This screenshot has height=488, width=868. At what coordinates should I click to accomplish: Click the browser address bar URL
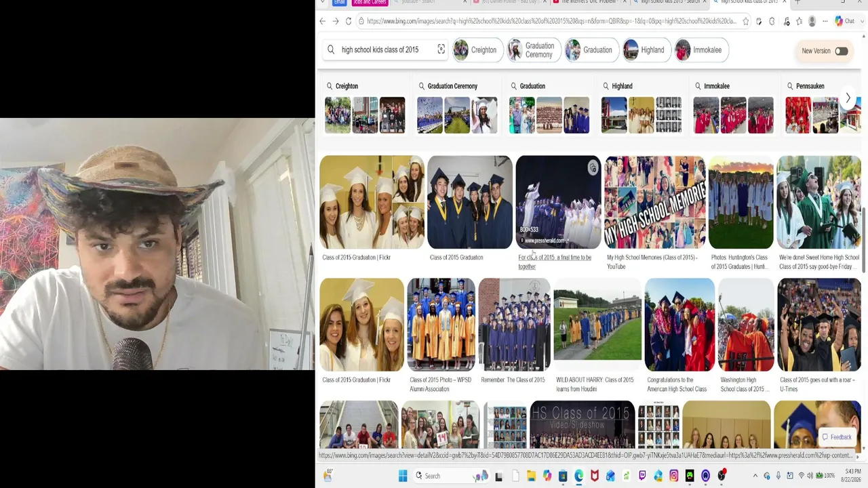pos(551,21)
